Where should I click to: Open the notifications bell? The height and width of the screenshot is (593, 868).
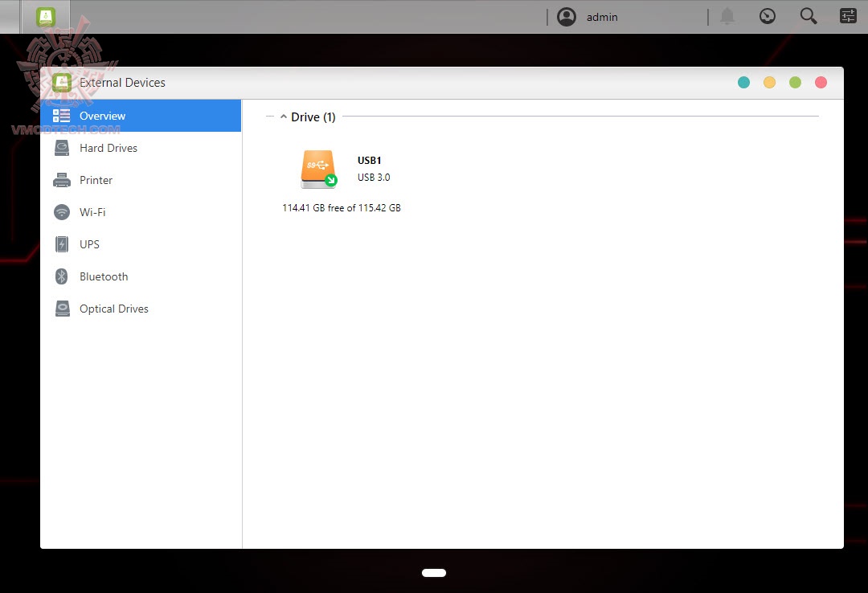point(727,17)
